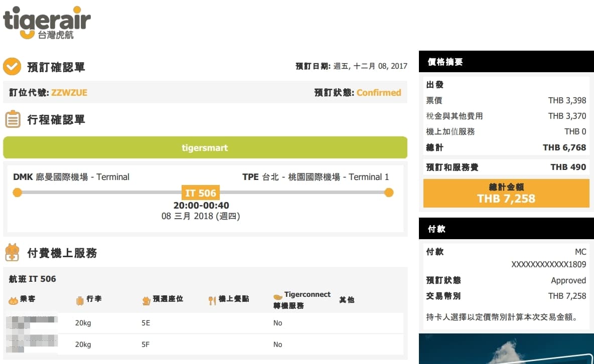The height and width of the screenshot is (364, 594).
Task: Click Tigerconnect No for seat 5F row
Action: coord(277,344)
